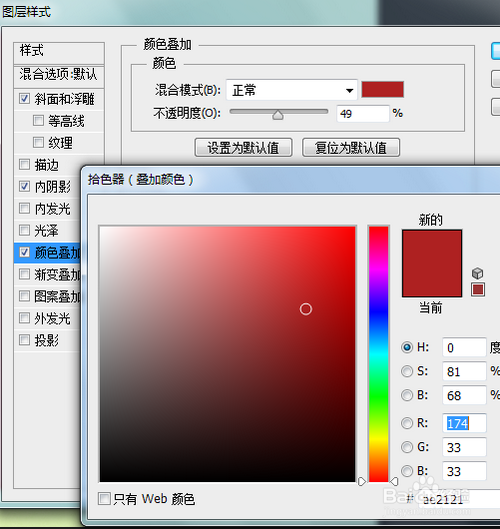The width and height of the screenshot is (500, 529).
Task: Select the 内发光 style row label
Action: coord(52,208)
